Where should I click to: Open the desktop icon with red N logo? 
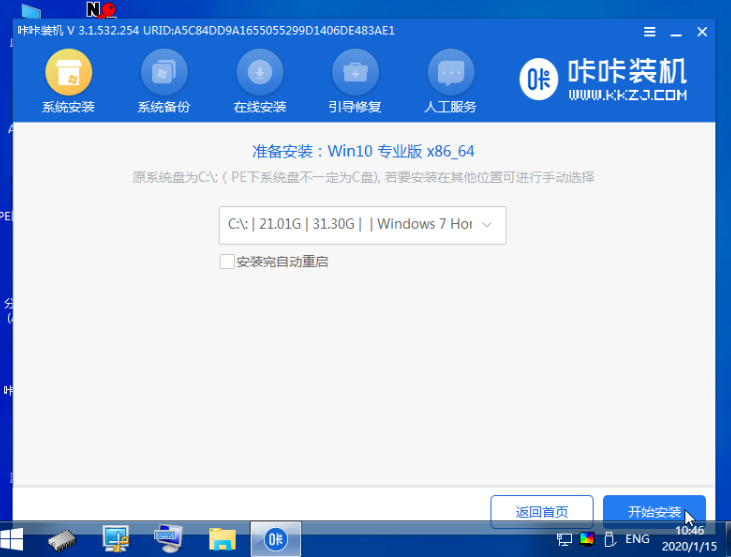(101, 9)
